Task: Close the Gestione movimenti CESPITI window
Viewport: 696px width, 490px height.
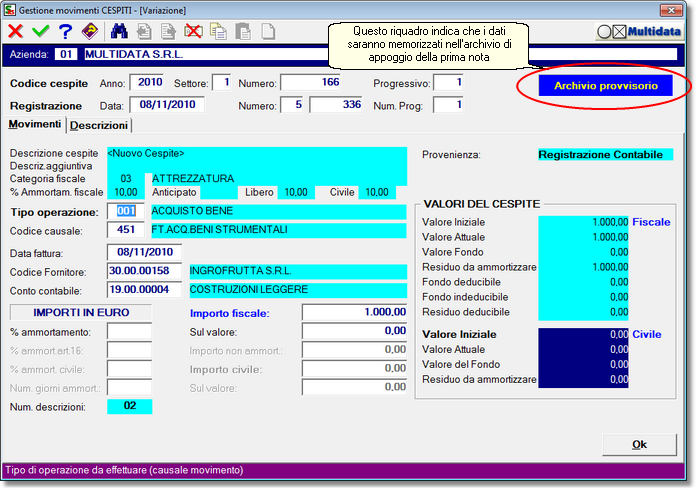Action: coord(671,10)
